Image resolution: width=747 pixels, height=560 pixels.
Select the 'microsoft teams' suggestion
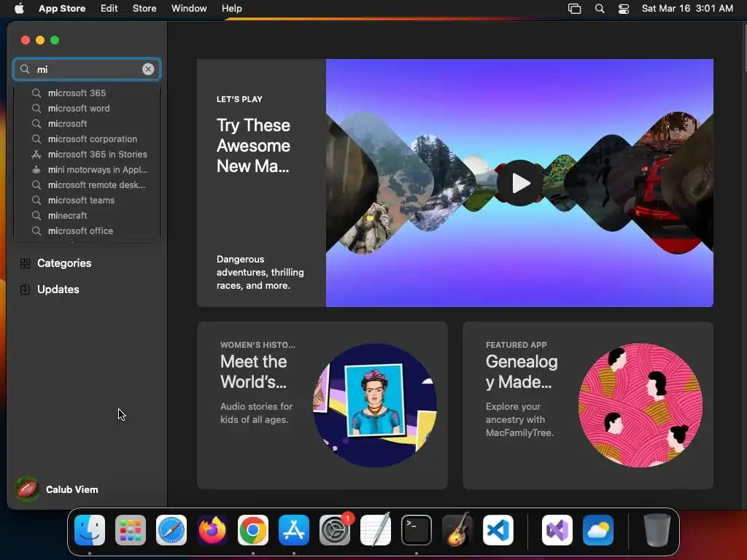pyautogui.click(x=87, y=200)
